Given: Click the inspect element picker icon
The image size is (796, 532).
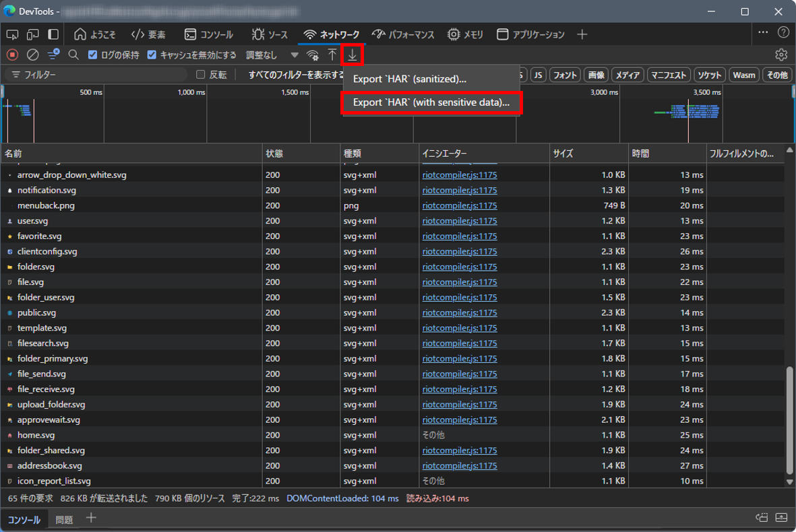Looking at the screenshot, I should pyautogui.click(x=12, y=34).
